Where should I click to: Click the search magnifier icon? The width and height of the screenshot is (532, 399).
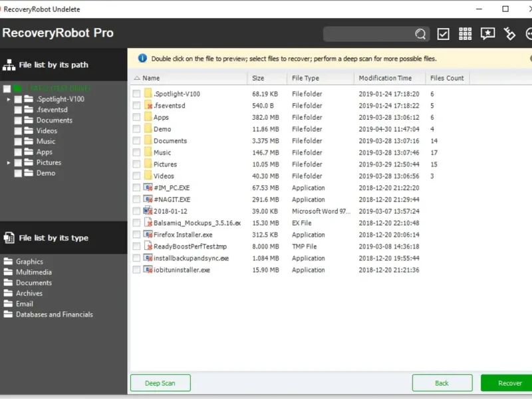[420, 34]
